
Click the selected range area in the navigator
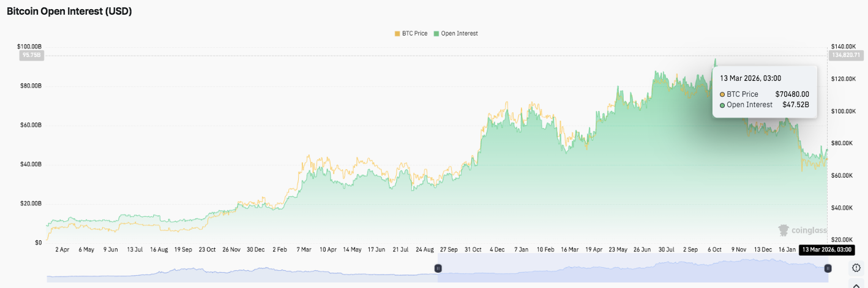pos(630,270)
